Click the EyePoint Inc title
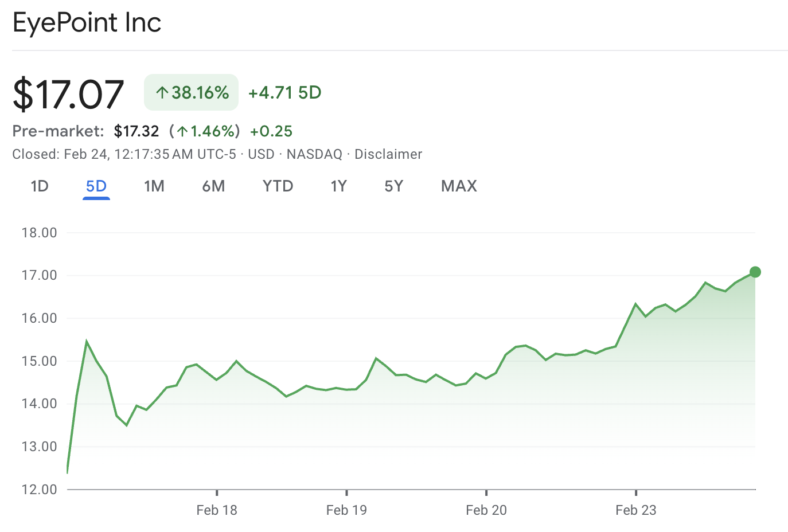 point(86,23)
